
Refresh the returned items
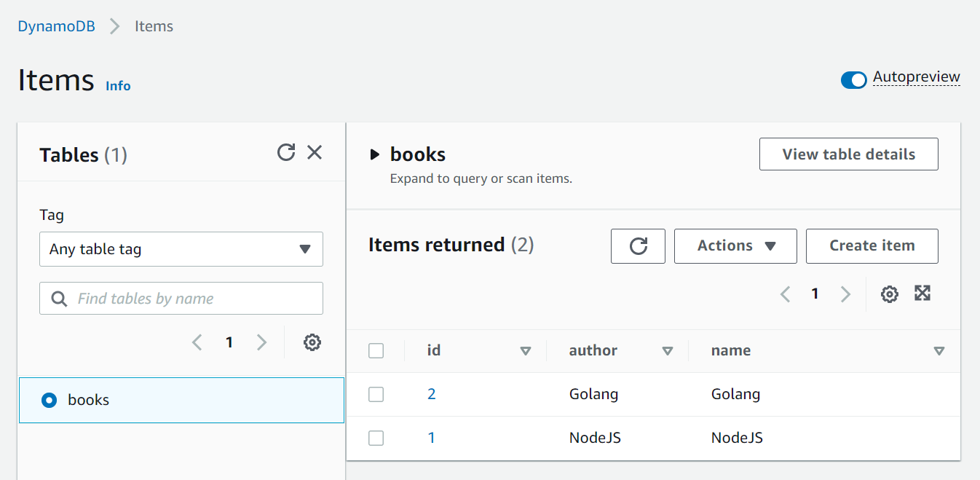[x=638, y=246]
